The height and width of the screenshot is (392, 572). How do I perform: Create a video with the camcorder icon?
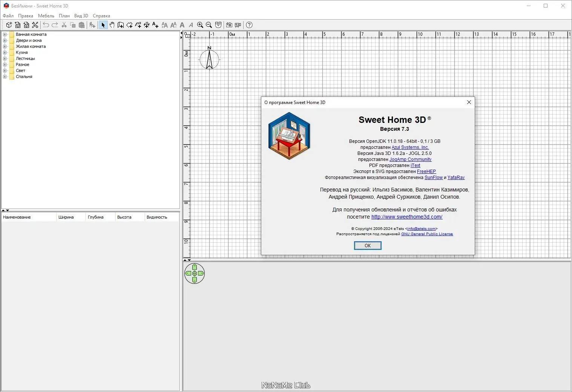[238, 25]
